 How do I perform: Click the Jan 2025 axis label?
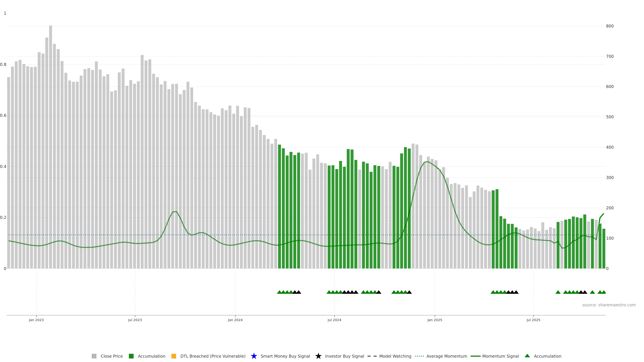point(435,320)
